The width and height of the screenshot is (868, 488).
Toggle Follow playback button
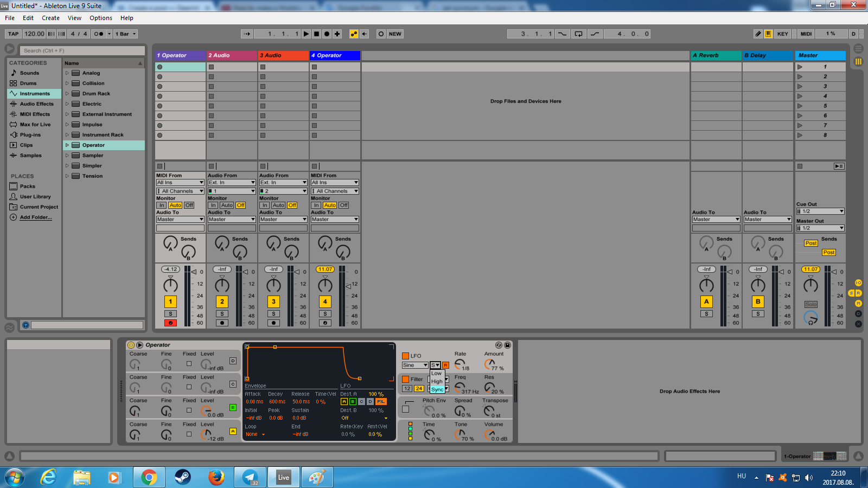(x=247, y=34)
